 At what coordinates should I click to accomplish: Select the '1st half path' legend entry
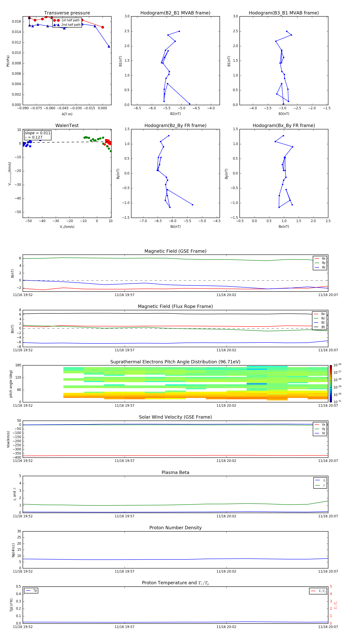67,20
